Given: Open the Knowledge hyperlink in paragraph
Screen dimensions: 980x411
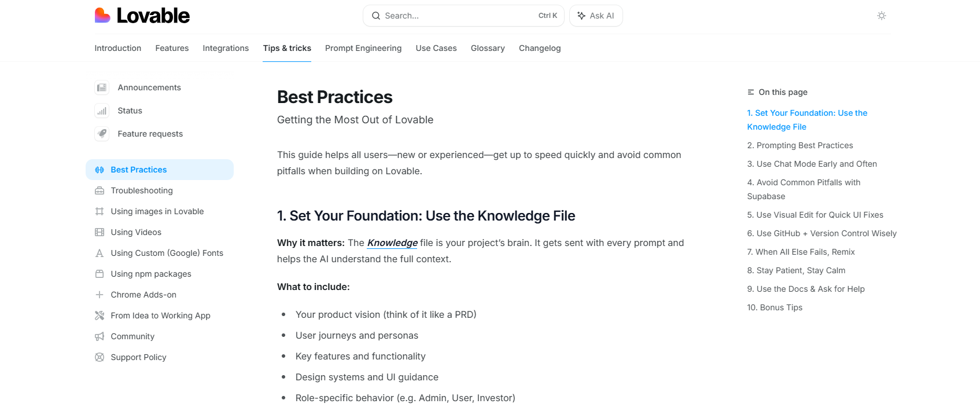Looking at the screenshot, I should point(392,243).
